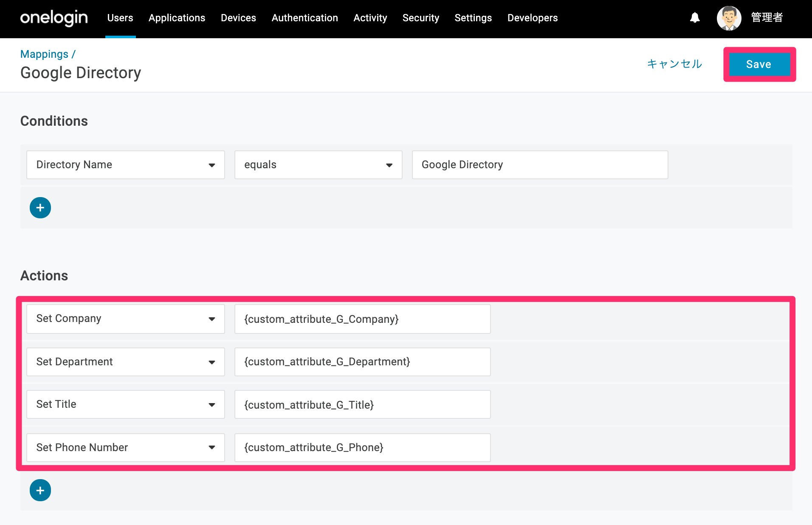The height and width of the screenshot is (525, 812).
Task: Open the Security menu
Action: (x=421, y=18)
